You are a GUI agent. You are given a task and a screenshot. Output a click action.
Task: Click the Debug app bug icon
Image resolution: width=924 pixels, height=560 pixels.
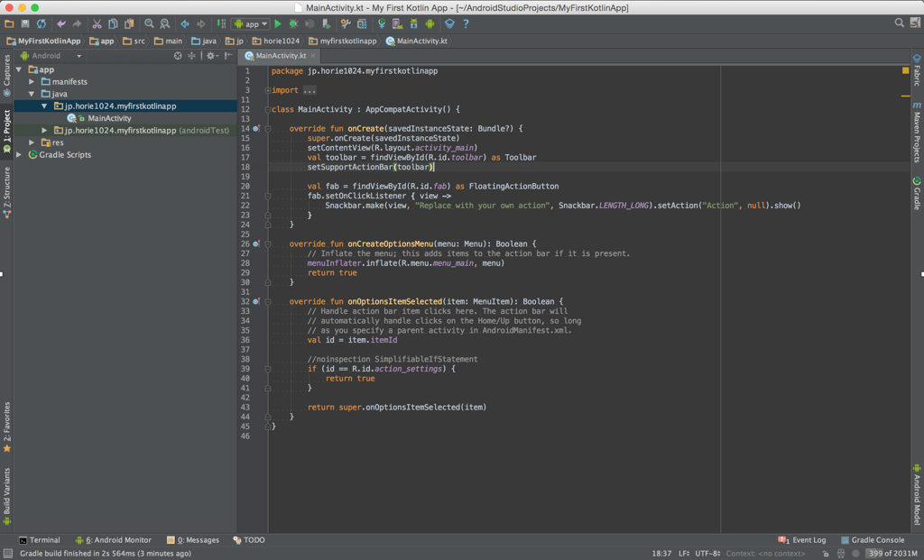click(x=294, y=24)
